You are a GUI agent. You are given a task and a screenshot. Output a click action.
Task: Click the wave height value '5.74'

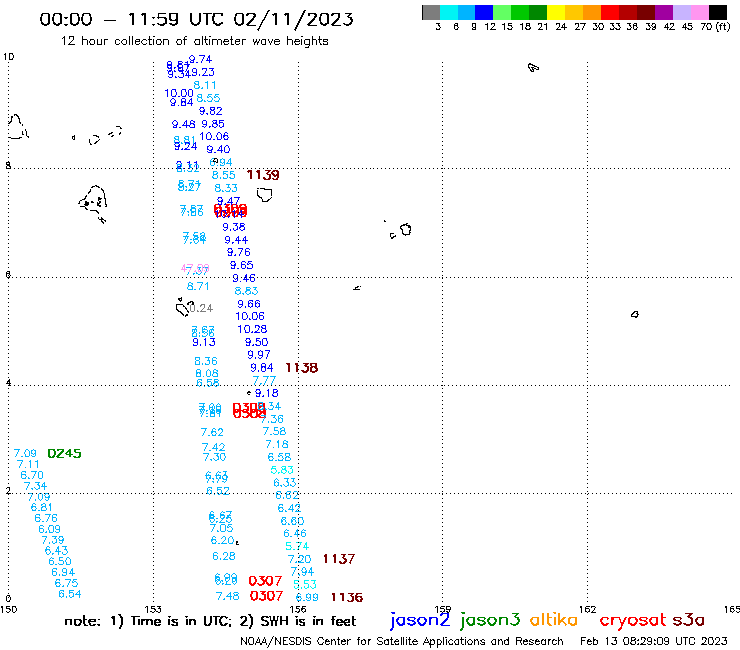point(297,546)
